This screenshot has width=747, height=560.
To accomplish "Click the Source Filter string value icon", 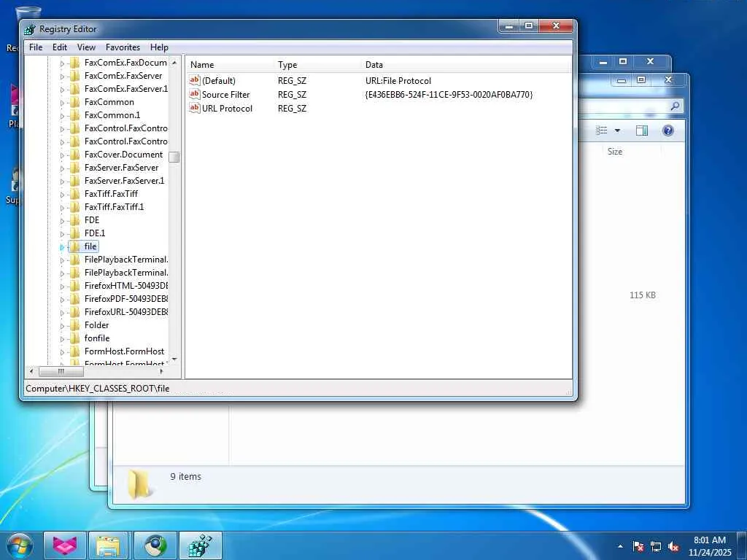I will coord(194,94).
